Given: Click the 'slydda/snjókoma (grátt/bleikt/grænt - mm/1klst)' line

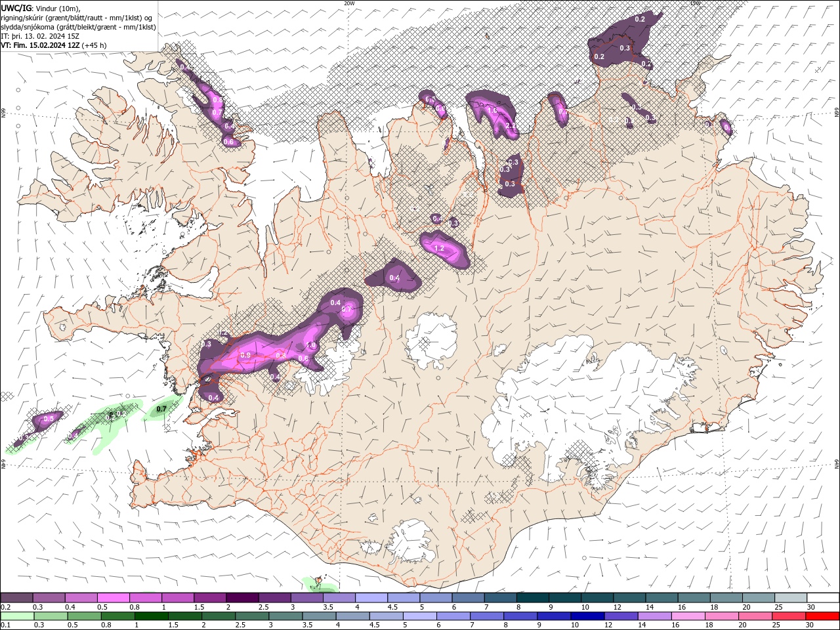Looking at the screenshot, I should [x=78, y=27].
